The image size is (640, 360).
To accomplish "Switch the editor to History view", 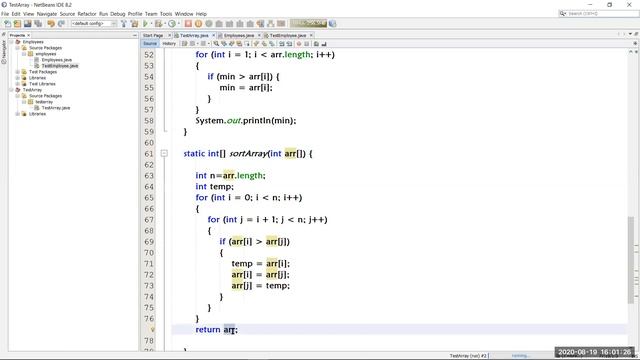I will (x=169, y=44).
